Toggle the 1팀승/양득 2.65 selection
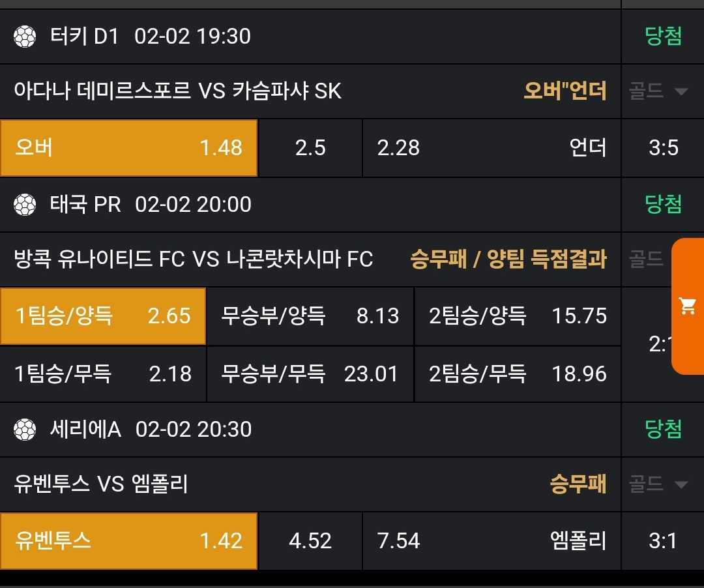Viewport: 704px width, 588px height. click(103, 316)
